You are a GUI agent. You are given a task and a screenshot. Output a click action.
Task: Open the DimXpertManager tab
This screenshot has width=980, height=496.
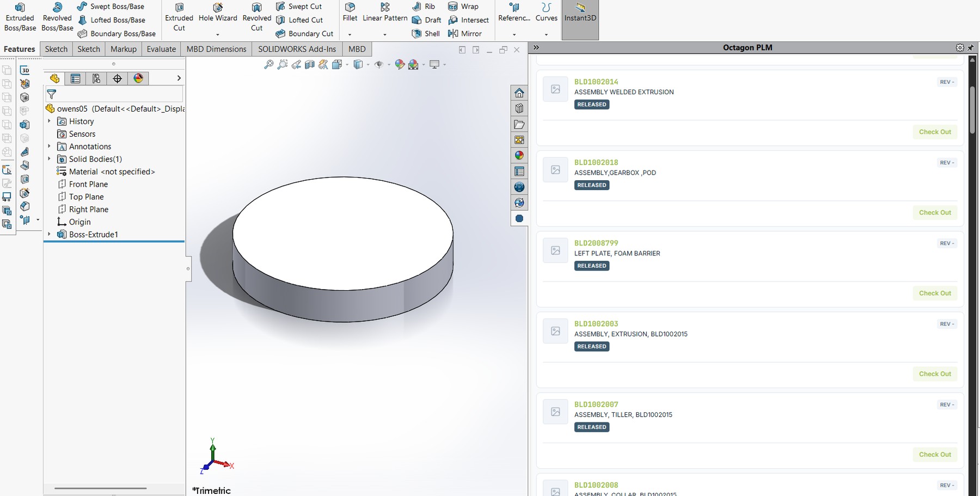(117, 78)
